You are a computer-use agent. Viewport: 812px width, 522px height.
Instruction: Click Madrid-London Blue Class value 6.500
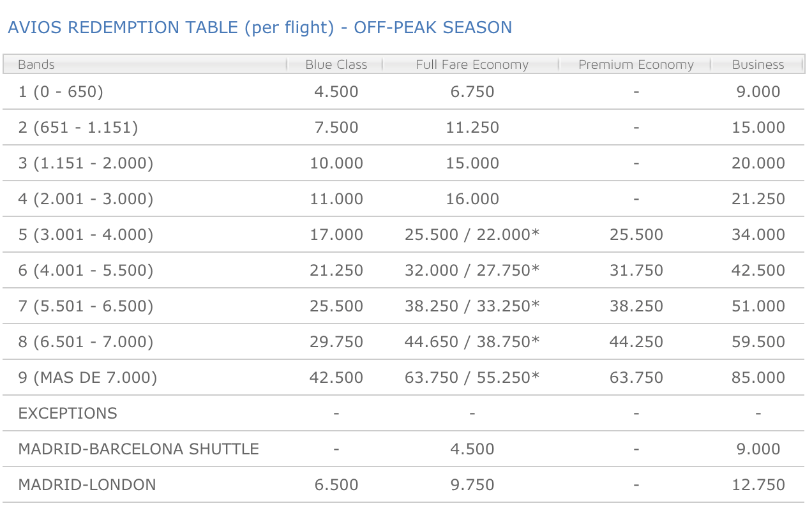[336, 485]
